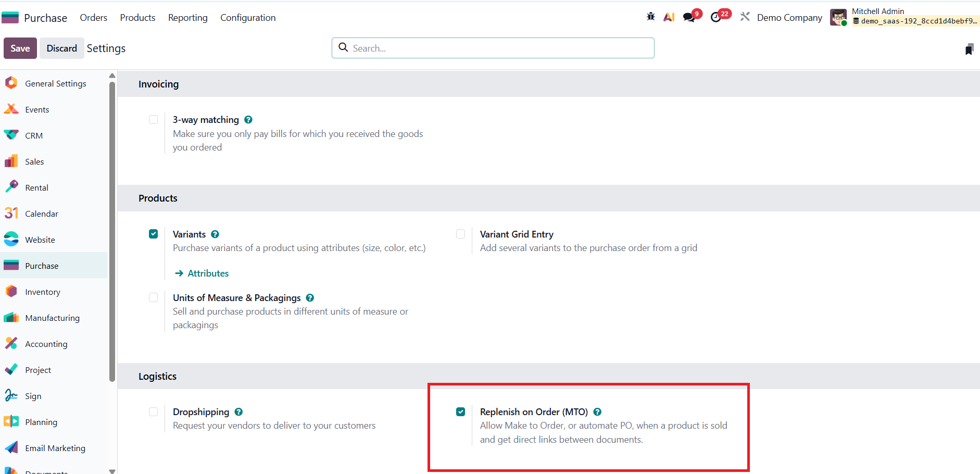Click the bookmark icon beside search bar

tap(969, 49)
